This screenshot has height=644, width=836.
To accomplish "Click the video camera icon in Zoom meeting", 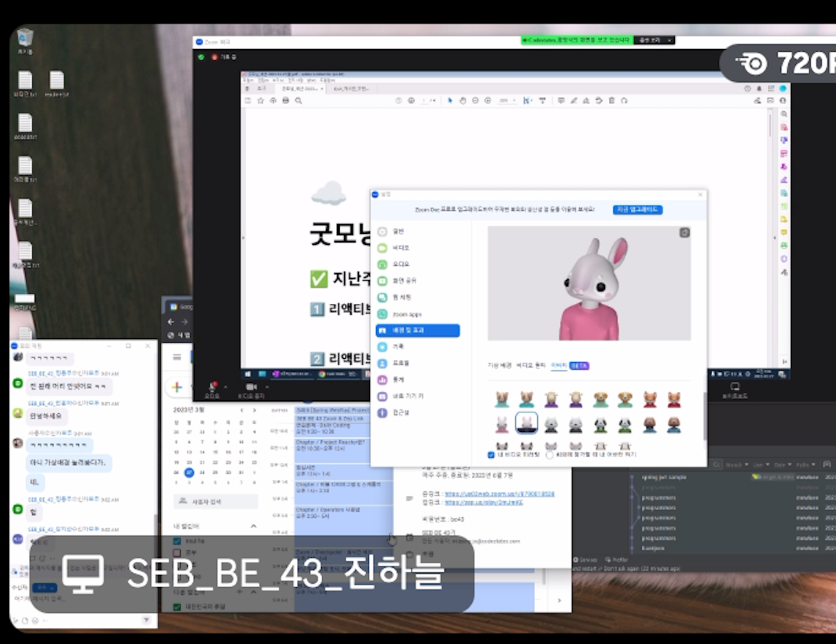I will click(x=251, y=387).
